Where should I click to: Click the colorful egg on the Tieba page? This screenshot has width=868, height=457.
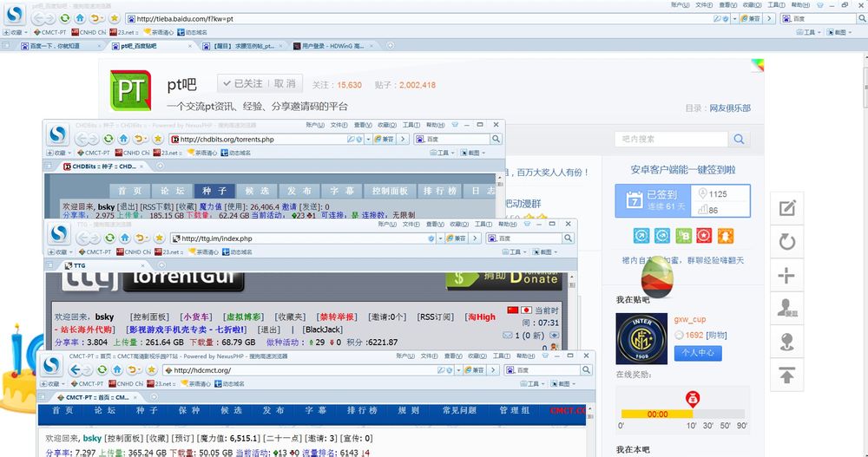657,277
